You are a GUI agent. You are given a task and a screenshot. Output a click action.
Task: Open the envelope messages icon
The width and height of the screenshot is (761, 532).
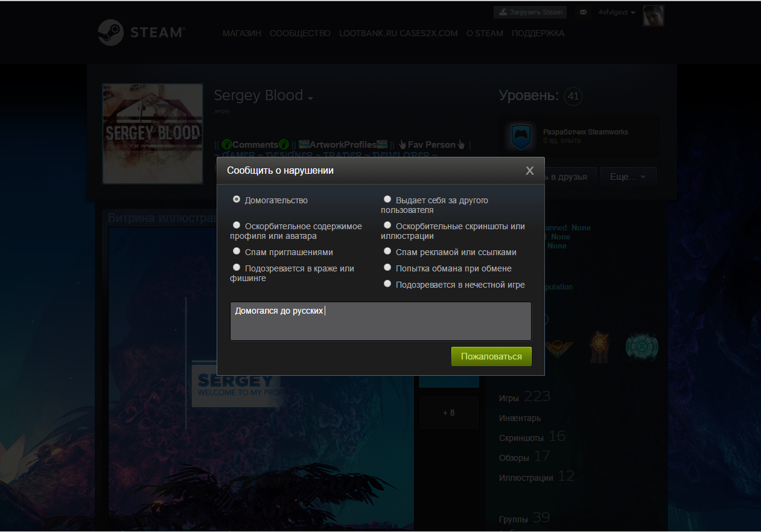[583, 12]
